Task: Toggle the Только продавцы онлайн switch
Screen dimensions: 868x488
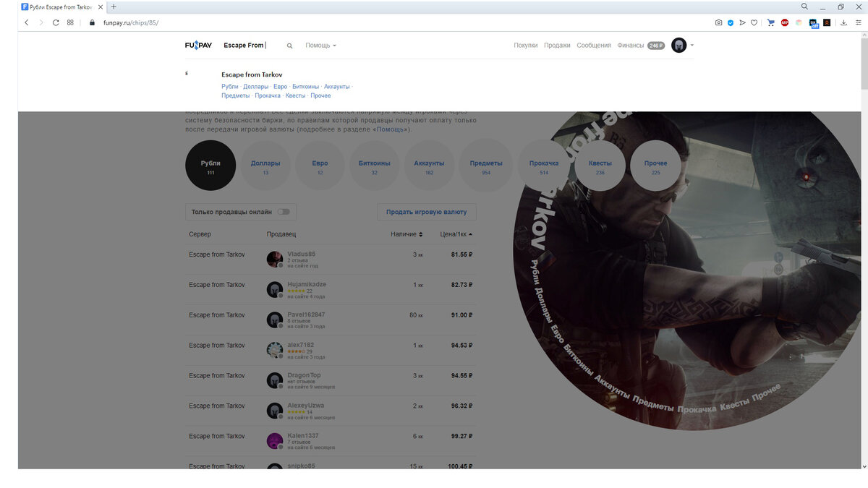Action: tap(284, 212)
